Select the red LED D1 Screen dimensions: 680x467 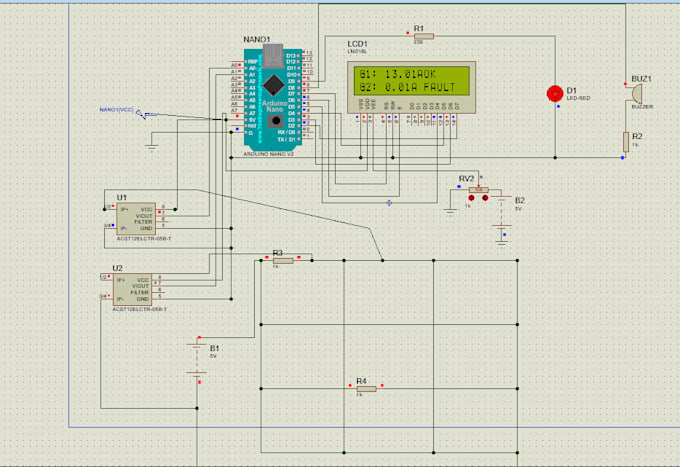[x=555, y=94]
